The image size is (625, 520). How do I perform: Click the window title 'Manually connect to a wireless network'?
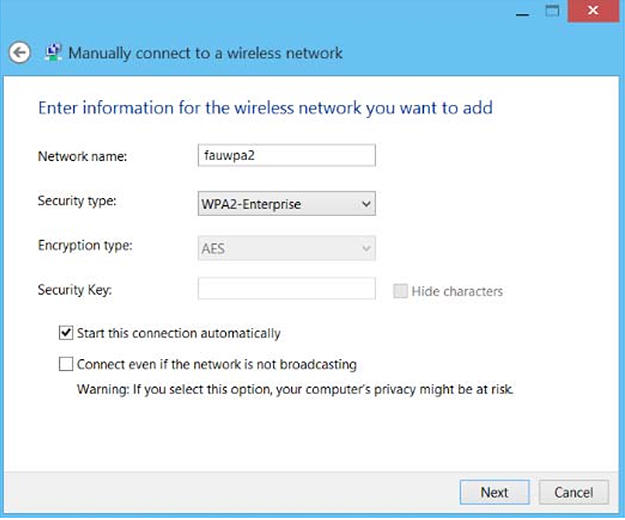205,53
